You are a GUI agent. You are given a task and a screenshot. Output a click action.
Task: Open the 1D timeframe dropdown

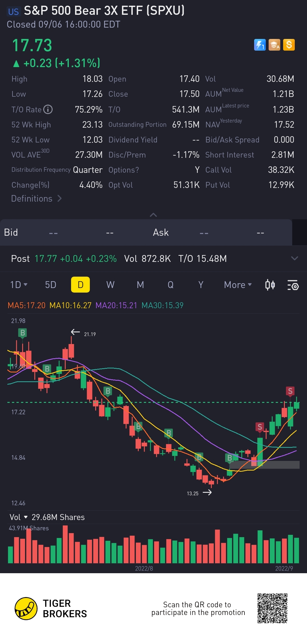click(x=19, y=285)
